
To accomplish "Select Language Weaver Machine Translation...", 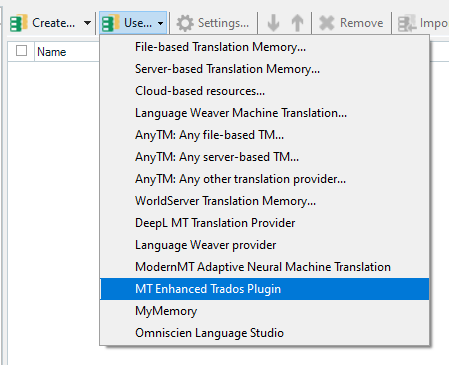I will click(x=265, y=113).
